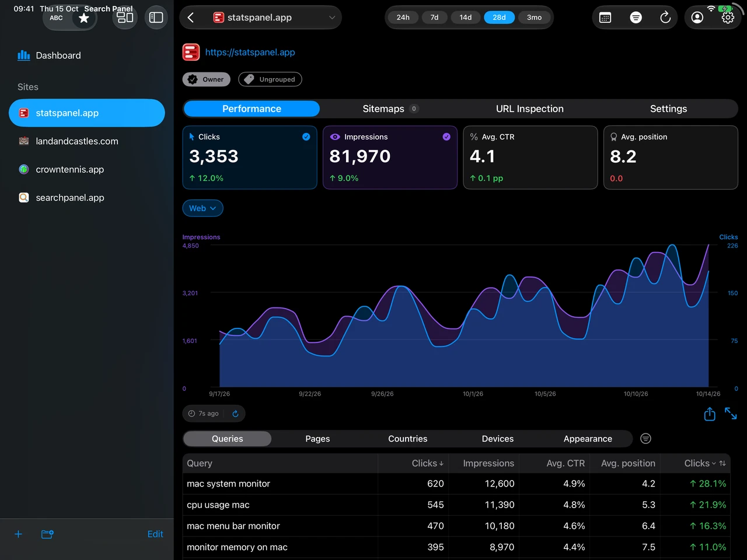This screenshot has width=747, height=560.
Task: Toggle the sidebar visibility
Action: point(156,17)
